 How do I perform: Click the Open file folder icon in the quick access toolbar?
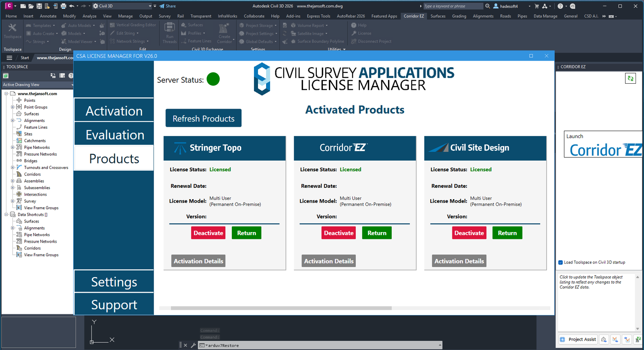(x=31, y=6)
